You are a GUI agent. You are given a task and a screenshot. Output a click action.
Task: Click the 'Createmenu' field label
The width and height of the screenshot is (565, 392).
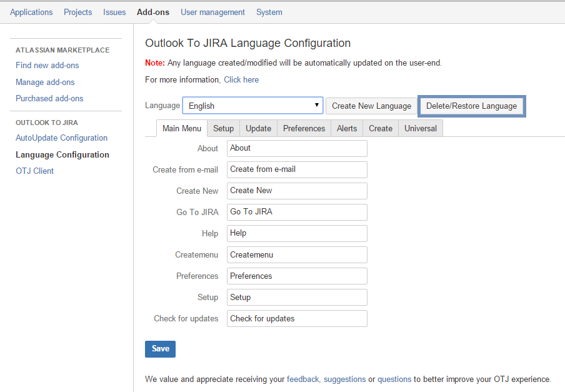click(197, 254)
